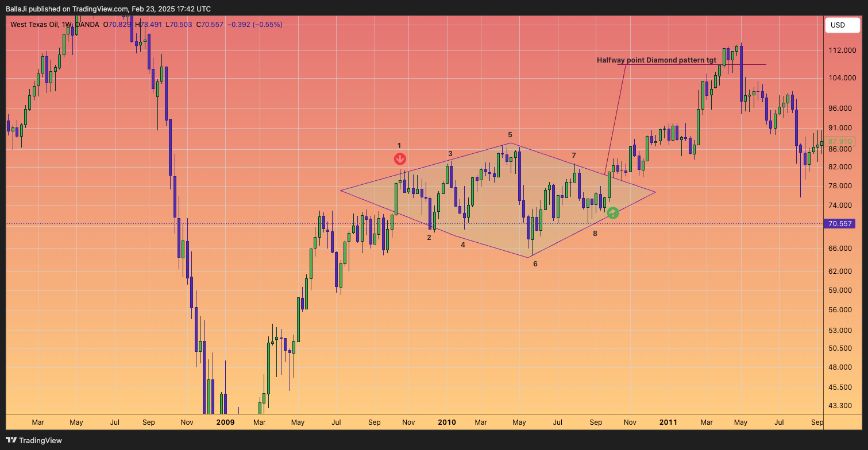Click the 91.000 price axis label

pyautogui.click(x=840, y=128)
